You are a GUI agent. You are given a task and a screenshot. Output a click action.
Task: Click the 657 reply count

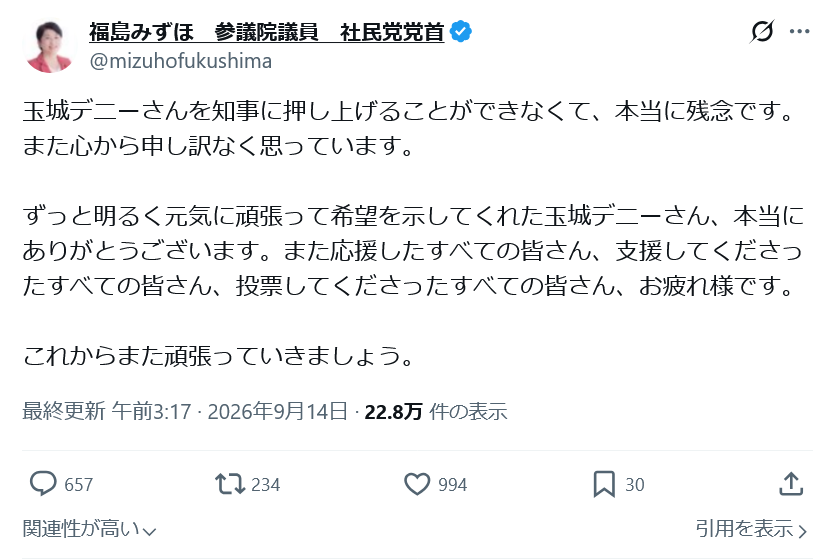[79, 485]
